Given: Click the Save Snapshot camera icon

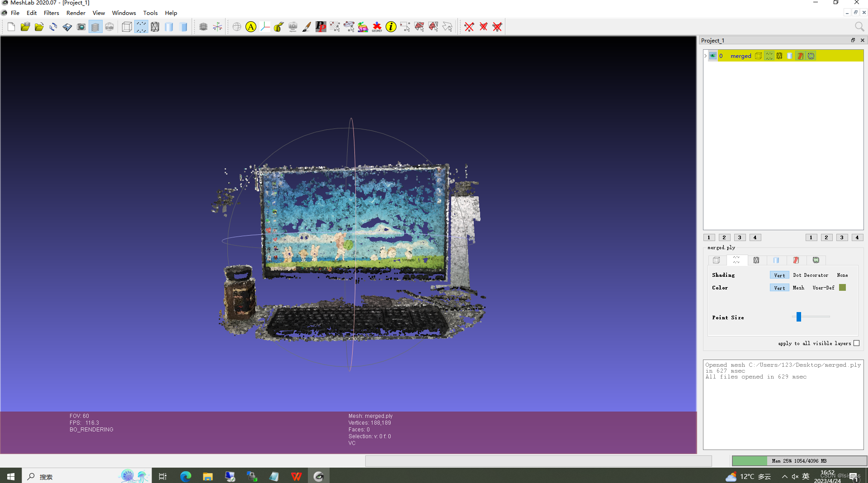Looking at the screenshot, I should 81,27.
